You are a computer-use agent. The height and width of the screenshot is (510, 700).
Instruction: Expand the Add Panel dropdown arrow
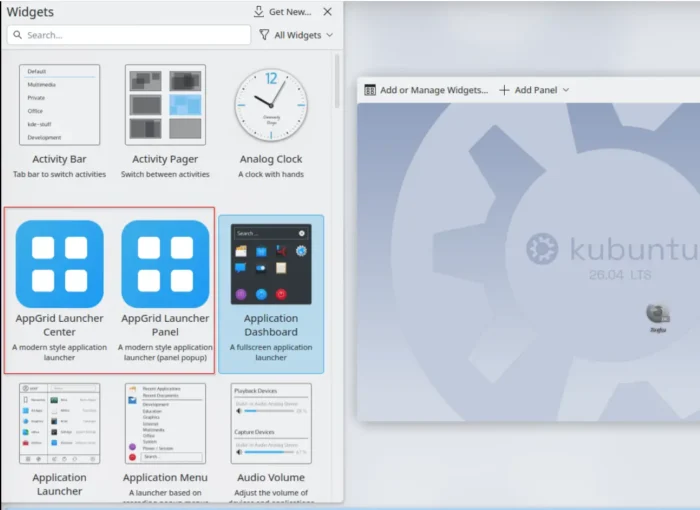pyautogui.click(x=566, y=90)
